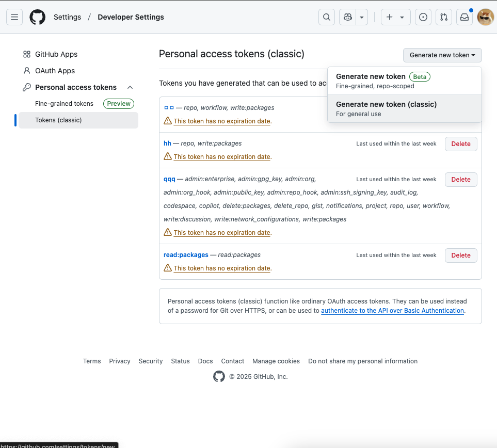Click the Preview badge next to Fine-grained tokens

pyautogui.click(x=119, y=104)
